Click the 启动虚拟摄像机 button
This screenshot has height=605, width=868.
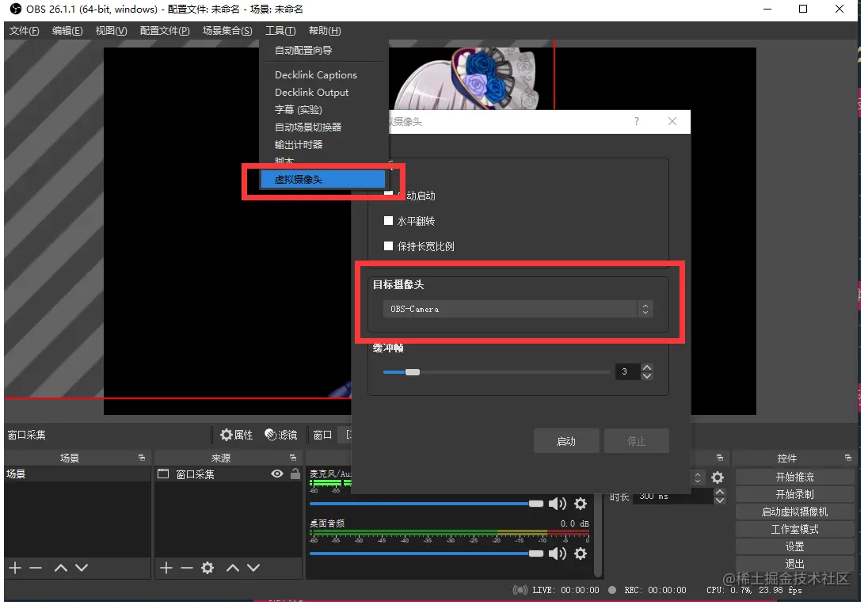point(794,512)
